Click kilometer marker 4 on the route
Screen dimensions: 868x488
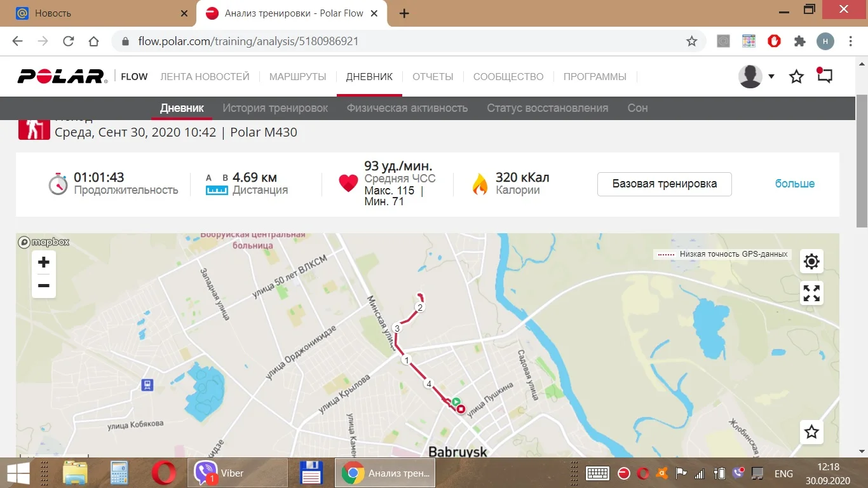coord(429,384)
